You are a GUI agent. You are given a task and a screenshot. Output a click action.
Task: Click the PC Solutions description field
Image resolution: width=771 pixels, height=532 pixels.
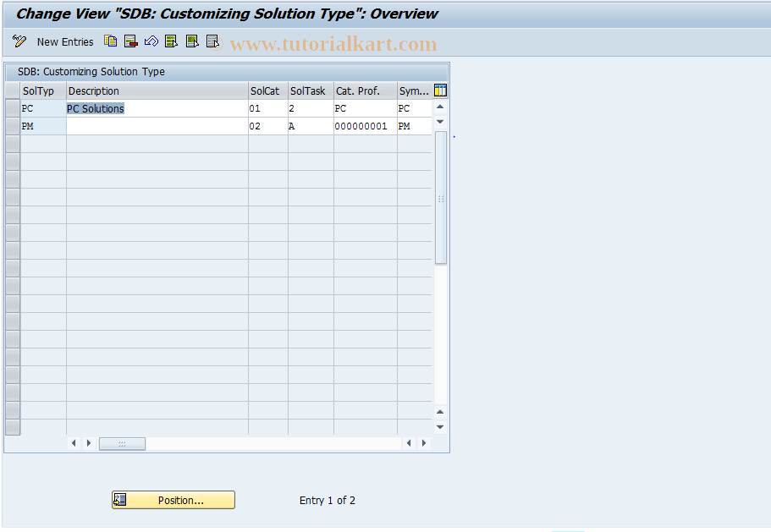pyautogui.click(x=157, y=108)
